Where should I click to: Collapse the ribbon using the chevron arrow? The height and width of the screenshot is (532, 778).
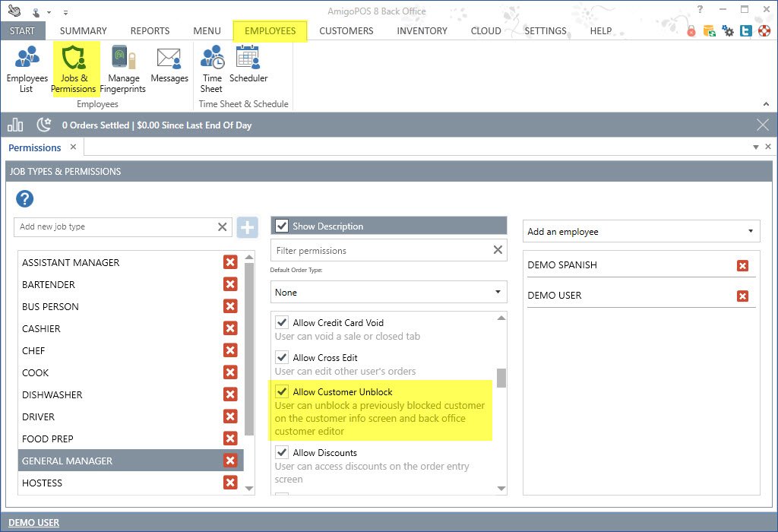pos(767,104)
